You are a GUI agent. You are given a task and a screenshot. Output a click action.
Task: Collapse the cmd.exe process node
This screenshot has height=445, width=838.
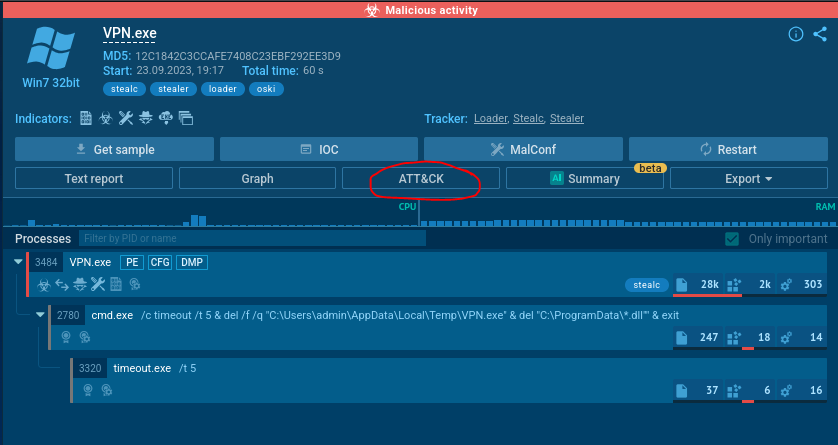tap(41, 315)
